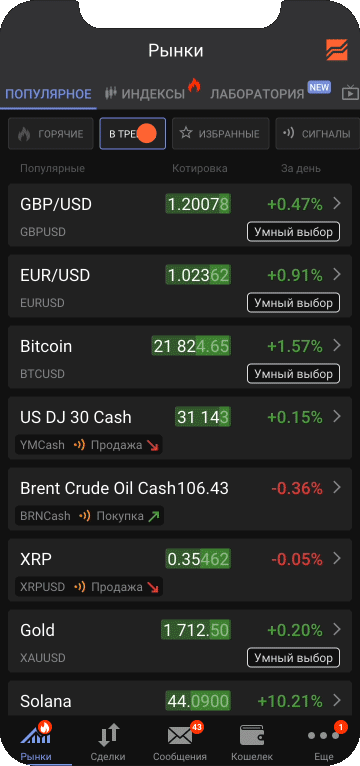Open Messages envelope icon with 43 badge
The image size is (360, 766).
pos(180,735)
